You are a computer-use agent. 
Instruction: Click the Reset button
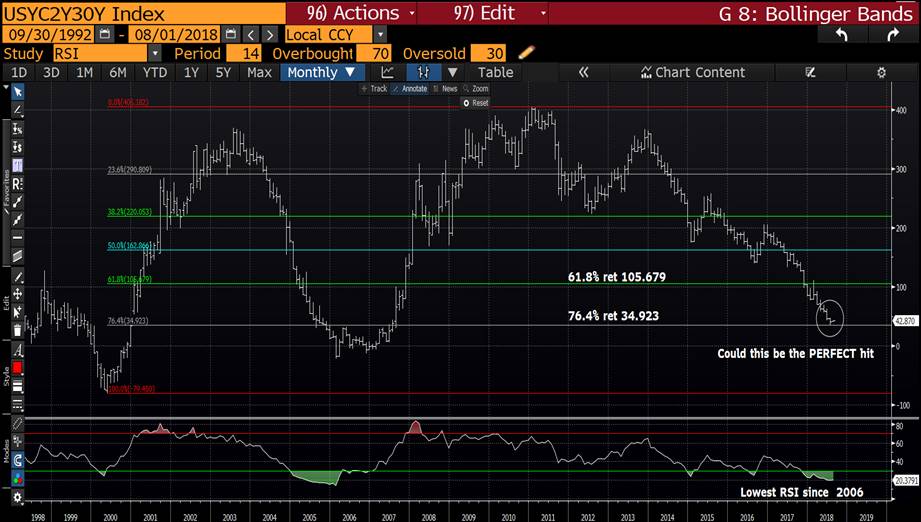476,103
